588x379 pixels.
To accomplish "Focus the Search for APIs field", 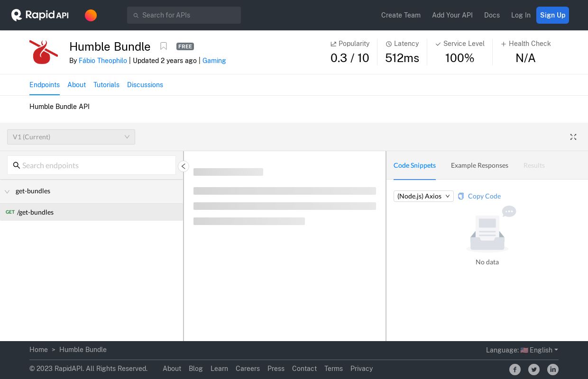I will click(x=184, y=15).
